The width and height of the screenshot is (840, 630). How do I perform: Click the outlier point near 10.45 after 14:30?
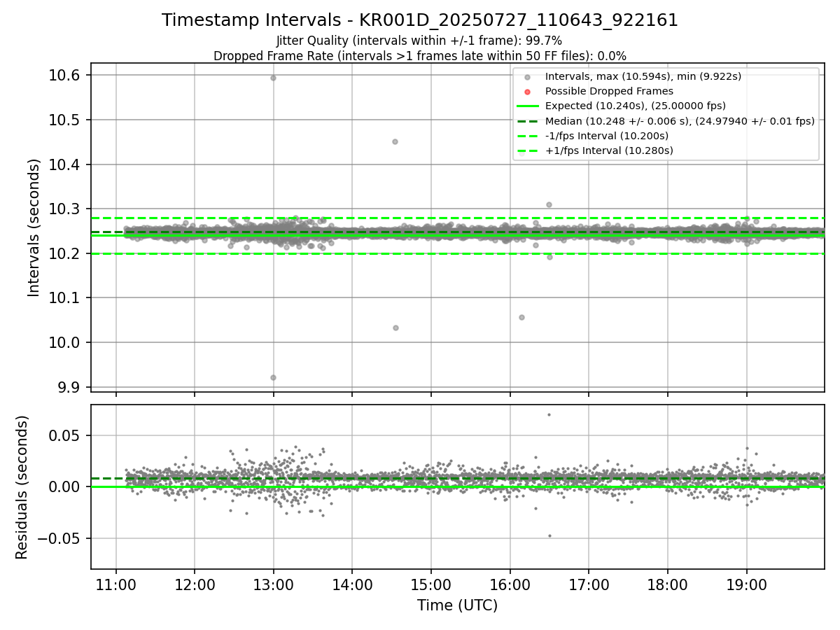click(395, 141)
